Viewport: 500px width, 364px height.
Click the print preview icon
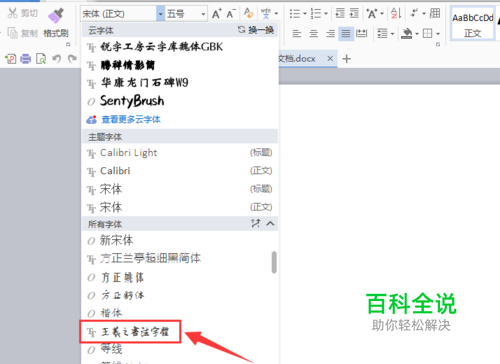(41, 59)
